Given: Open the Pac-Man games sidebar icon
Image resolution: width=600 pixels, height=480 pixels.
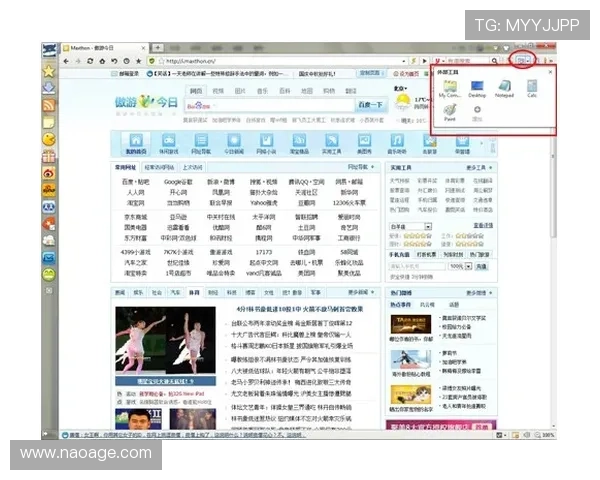Looking at the screenshot, I should 49,139.
